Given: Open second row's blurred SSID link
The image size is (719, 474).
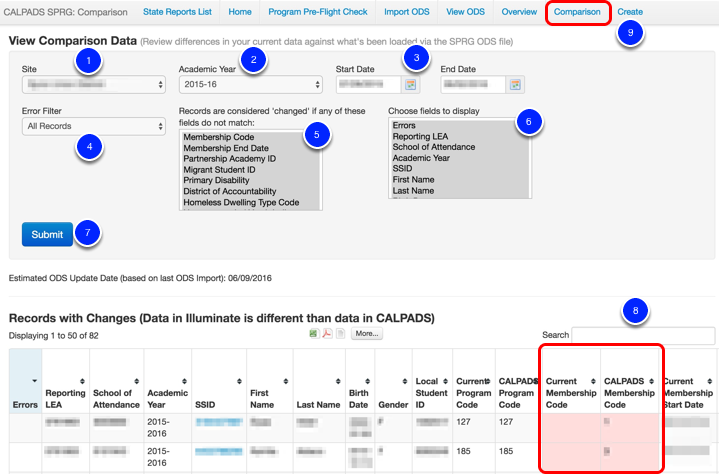Looking at the screenshot, I should (x=219, y=452).
